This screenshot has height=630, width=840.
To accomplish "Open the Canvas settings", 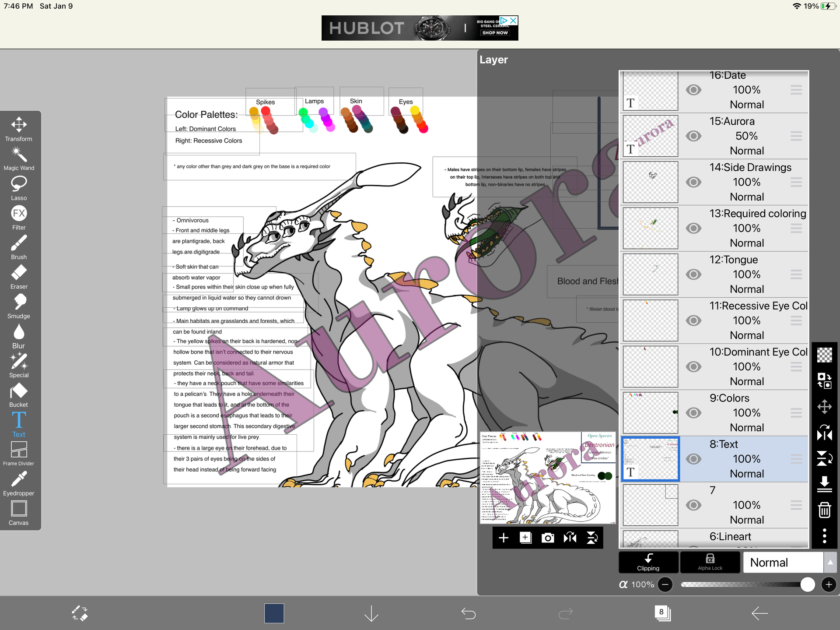I will point(19,513).
